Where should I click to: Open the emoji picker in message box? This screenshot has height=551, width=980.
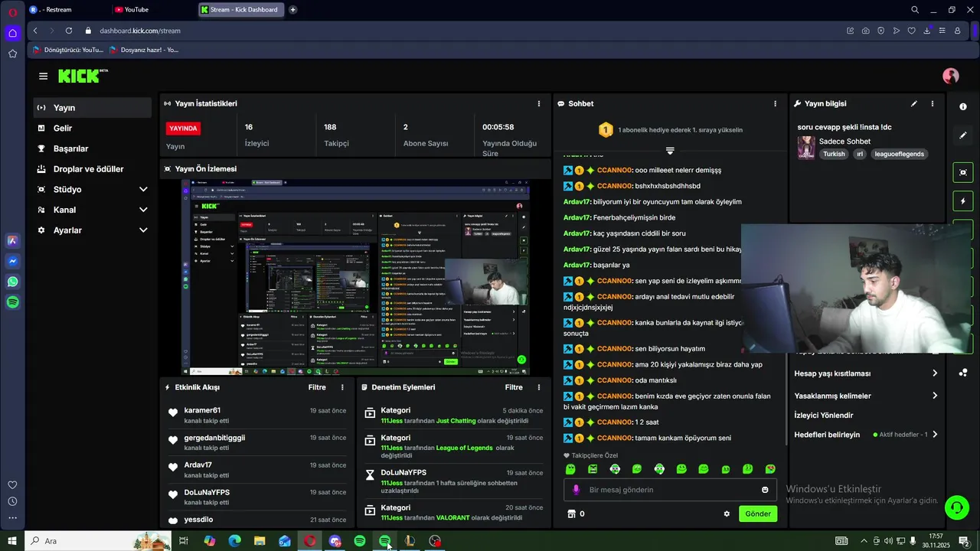click(765, 490)
